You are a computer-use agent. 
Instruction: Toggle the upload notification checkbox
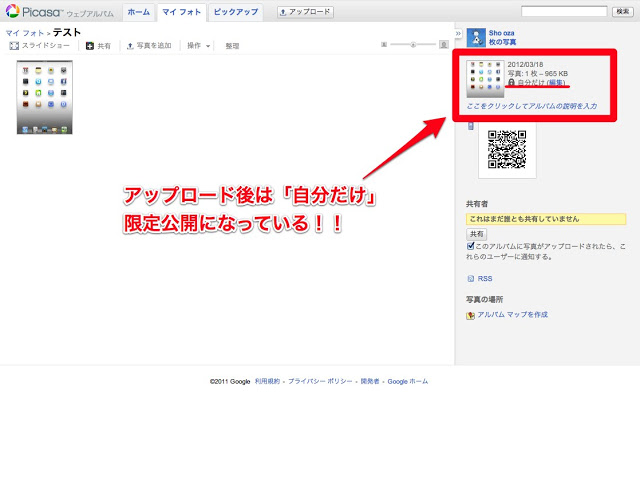(x=471, y=245)
